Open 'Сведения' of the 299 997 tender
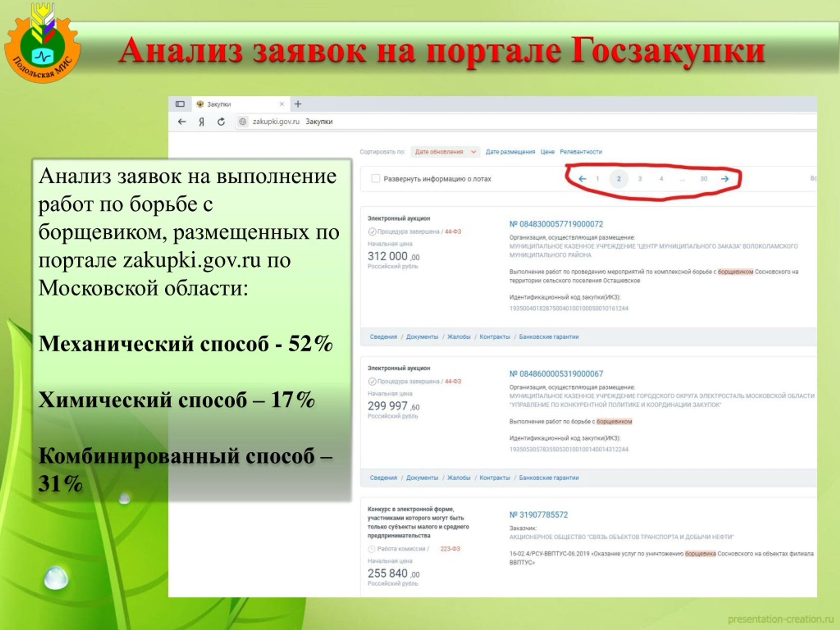 pyautogui.click(x=383, y=478)
